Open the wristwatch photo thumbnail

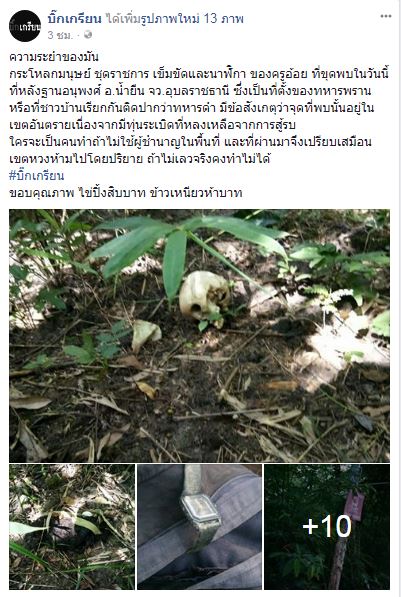pos(200,527)
